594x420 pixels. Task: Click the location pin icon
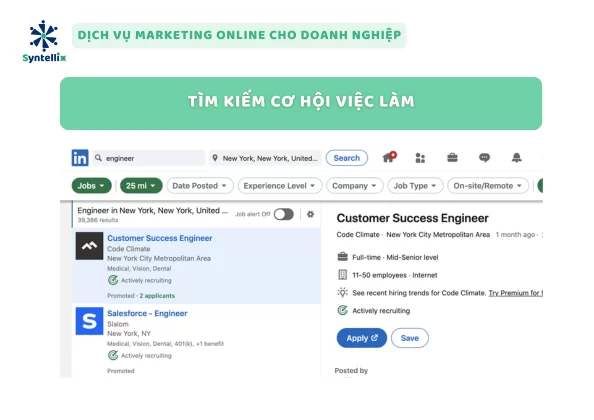215,158
